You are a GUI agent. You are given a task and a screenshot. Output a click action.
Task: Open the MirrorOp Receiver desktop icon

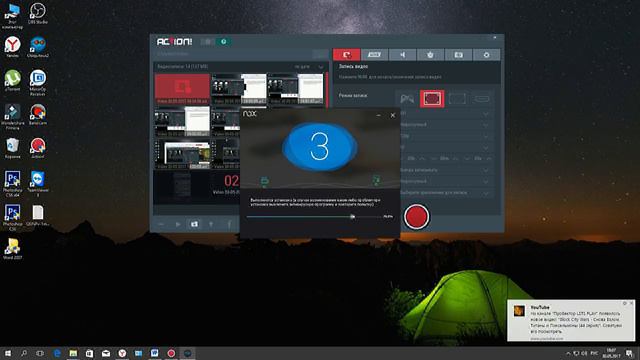click(x=38, y=83)
